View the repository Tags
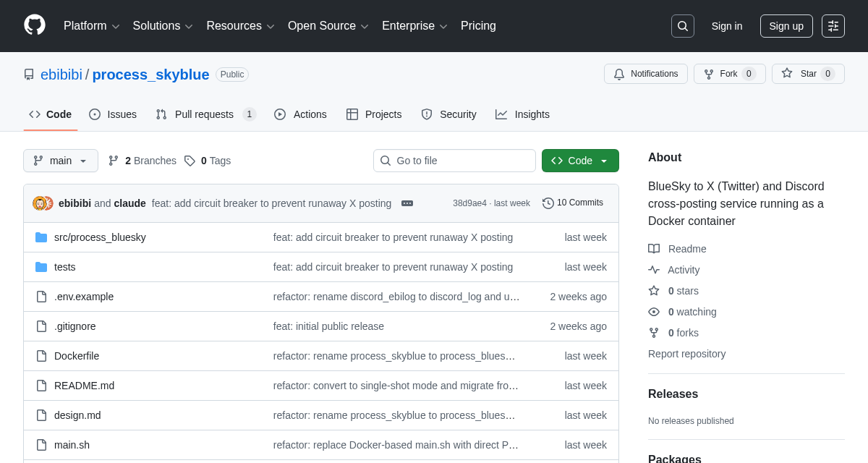Image resolution: width=868 pixels, height=463 pixels. pyautogui.click(x=208, y=161)
